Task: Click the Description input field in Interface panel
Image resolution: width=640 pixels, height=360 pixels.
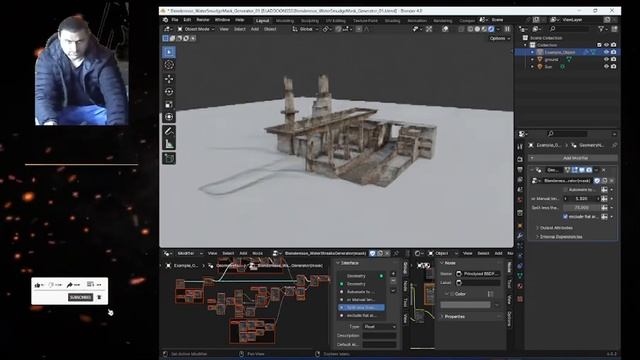Action: pos(380,336)
